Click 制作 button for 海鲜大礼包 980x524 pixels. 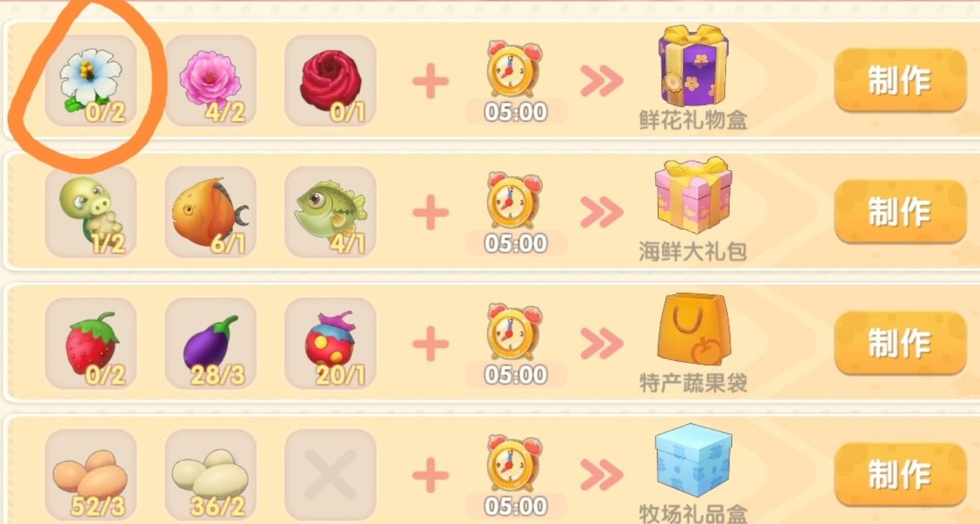click(x=900, y=211)
